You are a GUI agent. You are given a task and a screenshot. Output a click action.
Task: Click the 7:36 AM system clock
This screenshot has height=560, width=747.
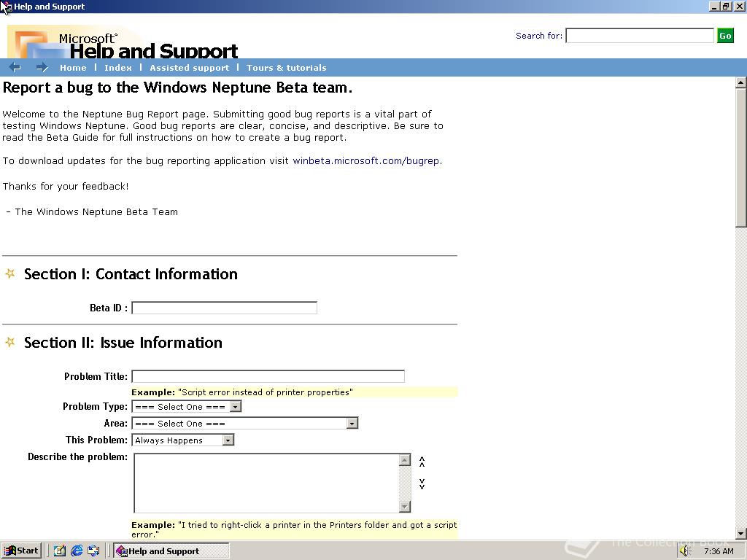tap(719, 551)
